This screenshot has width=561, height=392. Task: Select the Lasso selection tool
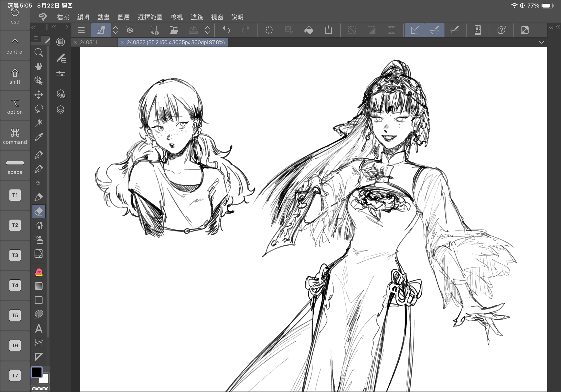coord(39,109)
